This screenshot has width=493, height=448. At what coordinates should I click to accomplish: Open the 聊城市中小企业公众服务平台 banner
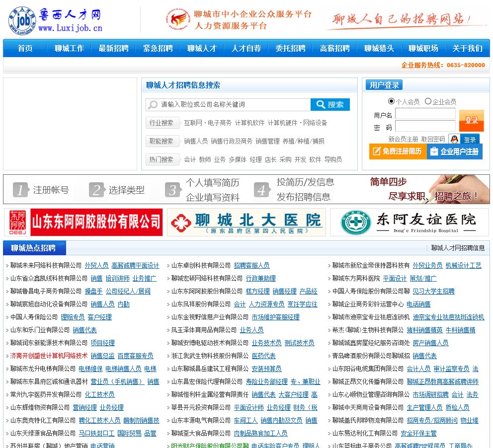click(239, 19)
